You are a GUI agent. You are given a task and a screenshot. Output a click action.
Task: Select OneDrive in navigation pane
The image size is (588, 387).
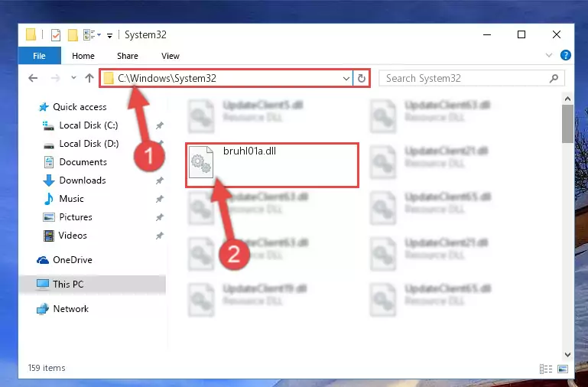pos(64,260)
